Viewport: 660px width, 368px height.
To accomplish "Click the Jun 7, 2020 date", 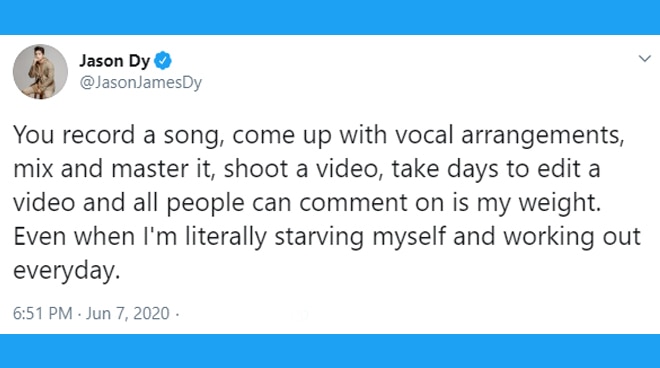I will pos(128,314).
